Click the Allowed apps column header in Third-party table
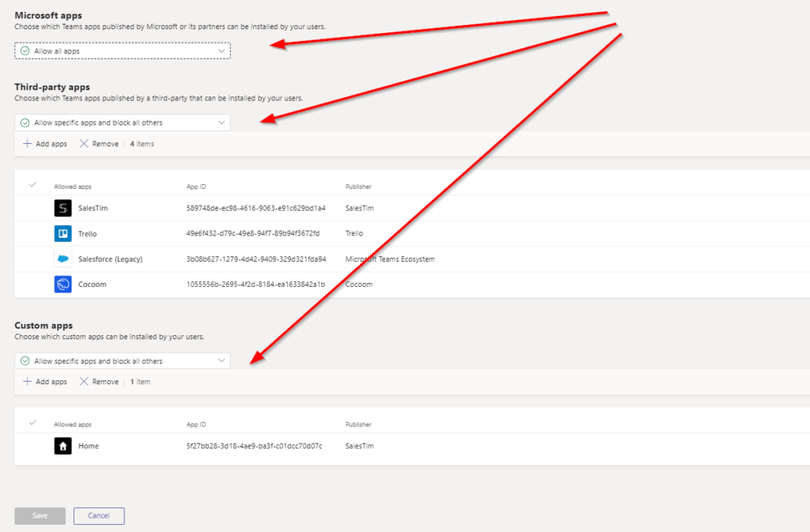 pos(72,187)
